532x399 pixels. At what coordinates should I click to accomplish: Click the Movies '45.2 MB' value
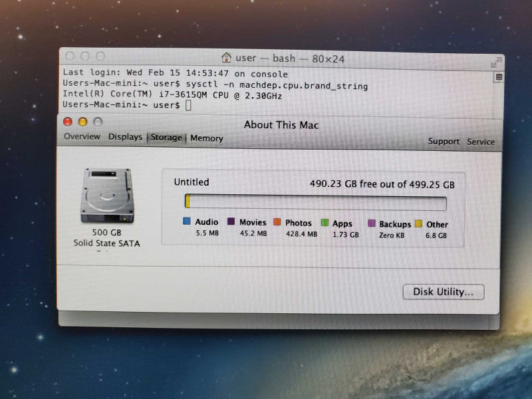[x=253, y=233]
